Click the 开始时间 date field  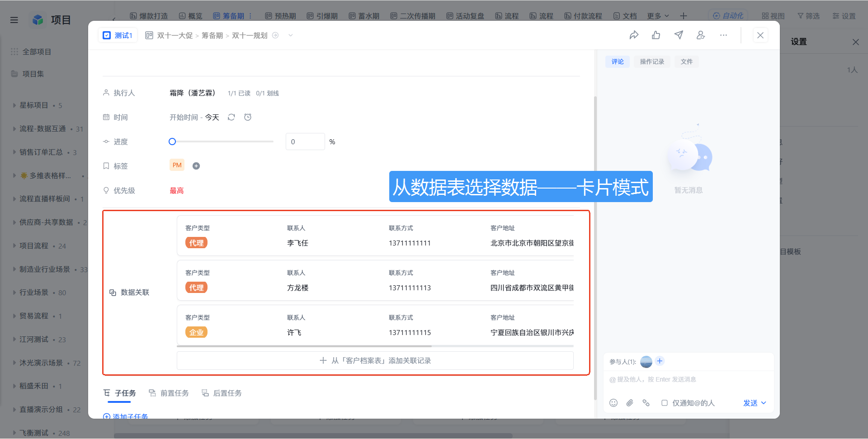184,117
